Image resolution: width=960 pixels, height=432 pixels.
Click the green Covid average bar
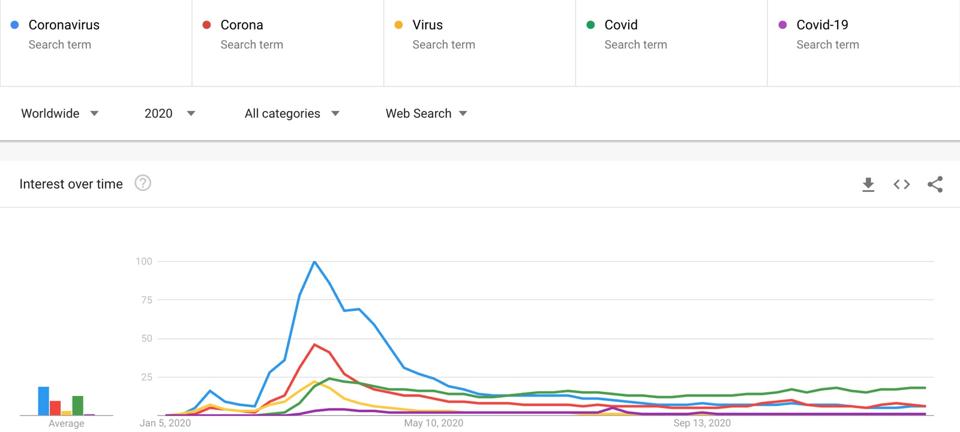coord(78,405)
